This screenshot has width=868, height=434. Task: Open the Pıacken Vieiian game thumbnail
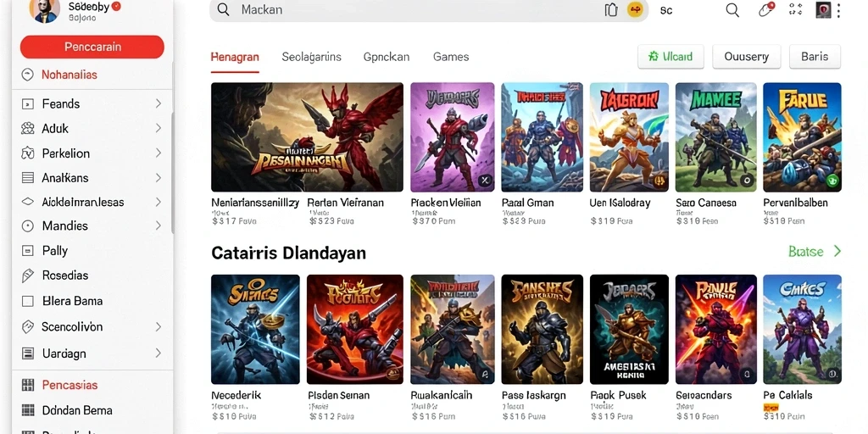[453, 137]
